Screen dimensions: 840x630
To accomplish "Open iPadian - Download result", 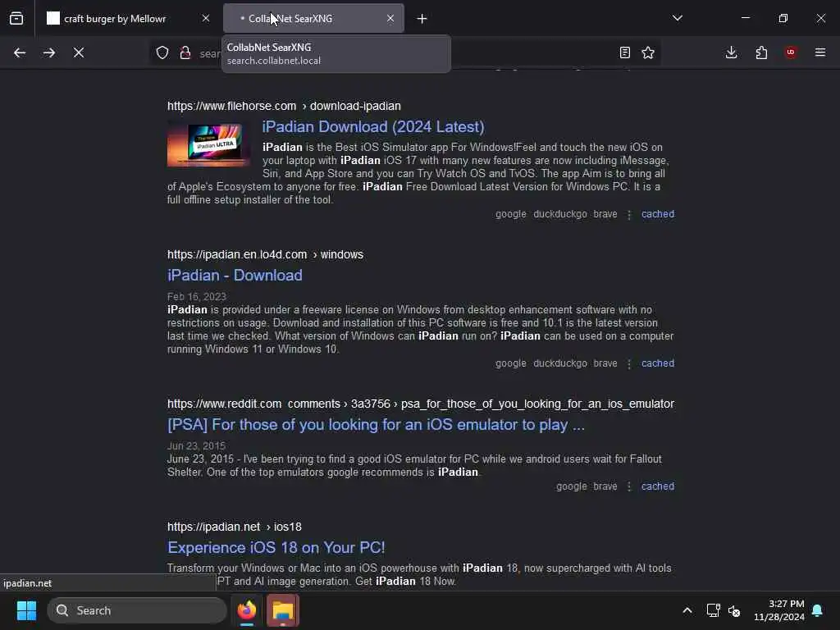I will point(235,276).
